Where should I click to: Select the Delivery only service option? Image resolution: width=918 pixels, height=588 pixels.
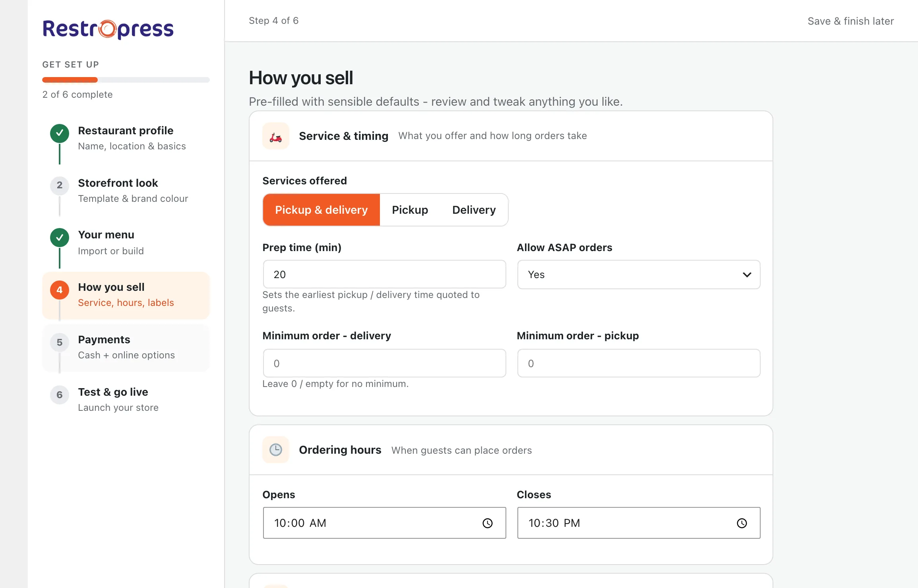click(474, 210)
